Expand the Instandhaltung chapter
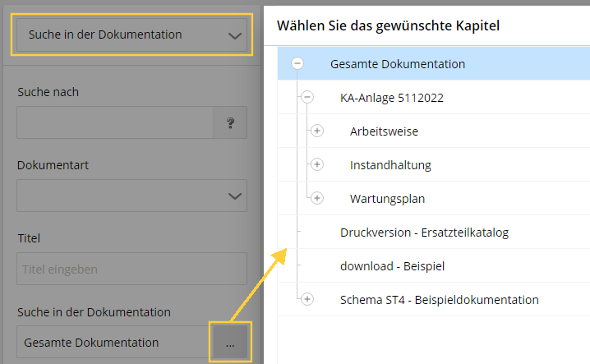The image size is (590, 364). [317, 164]
